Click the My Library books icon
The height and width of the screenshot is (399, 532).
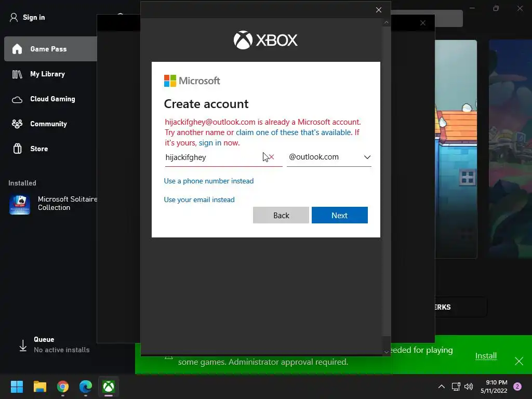click(x=17, y=74)
